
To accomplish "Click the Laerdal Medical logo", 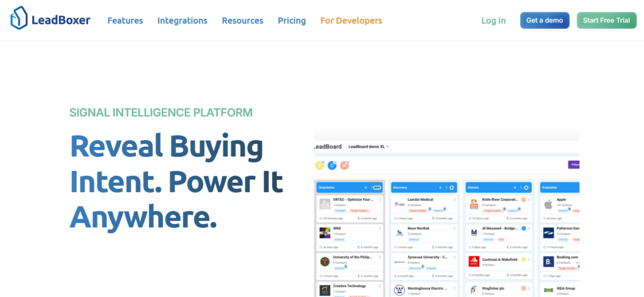I will (399, 204).
